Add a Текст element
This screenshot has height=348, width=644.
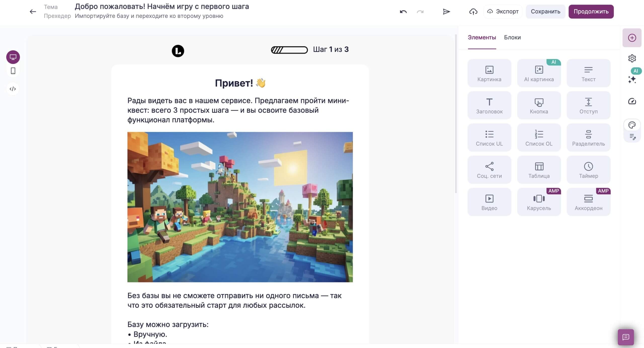click(588, 73)
